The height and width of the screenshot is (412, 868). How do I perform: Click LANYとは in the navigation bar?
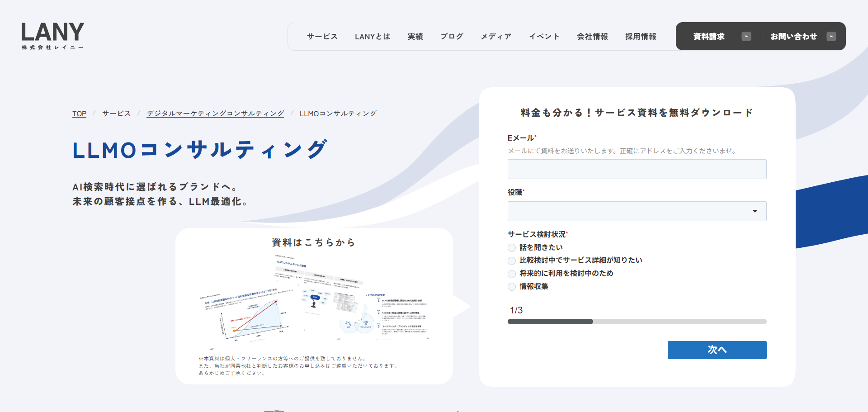(372, 36)
